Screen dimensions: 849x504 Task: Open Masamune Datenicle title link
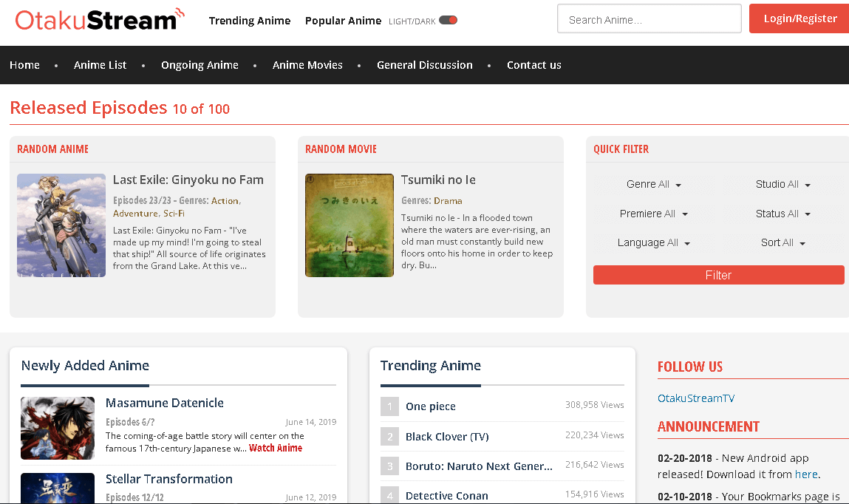click(x=165, y=403)
